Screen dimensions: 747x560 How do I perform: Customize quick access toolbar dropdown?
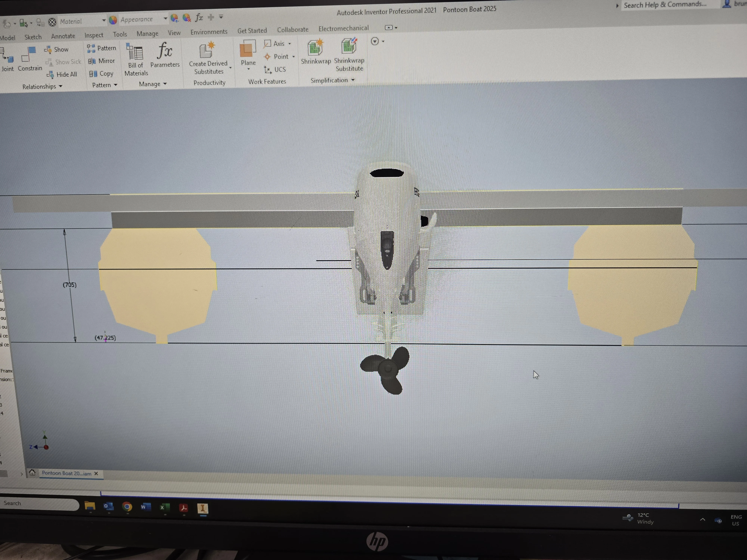tap(221, 17)
